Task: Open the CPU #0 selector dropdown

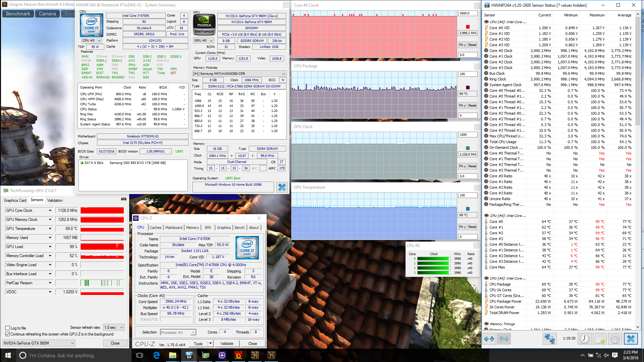Action: click(92, 41)
